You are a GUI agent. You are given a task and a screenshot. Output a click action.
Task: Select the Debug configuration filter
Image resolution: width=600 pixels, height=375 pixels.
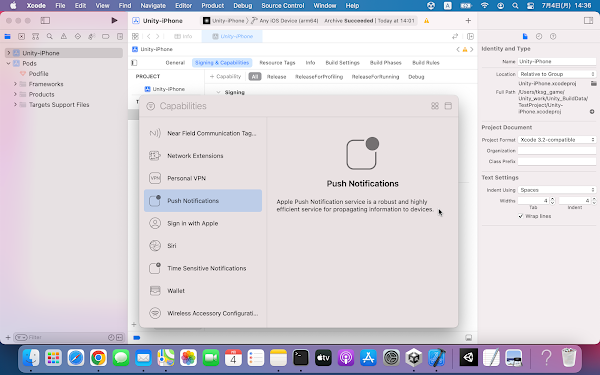pos(416,77)
